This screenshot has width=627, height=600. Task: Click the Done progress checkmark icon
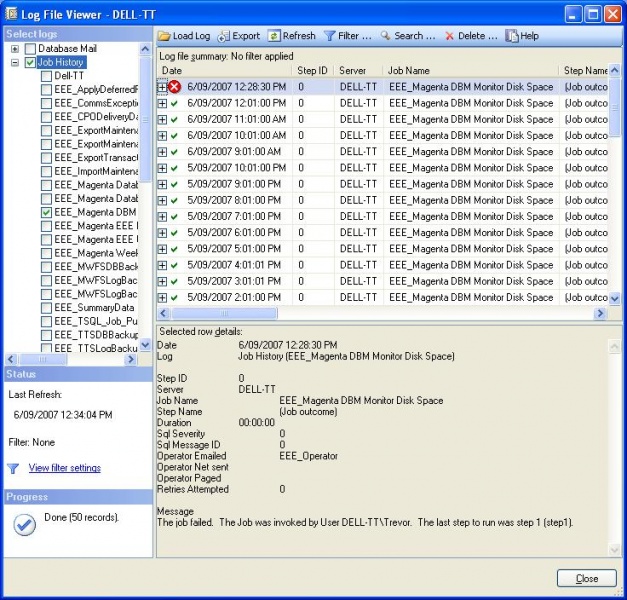point(24,525)
